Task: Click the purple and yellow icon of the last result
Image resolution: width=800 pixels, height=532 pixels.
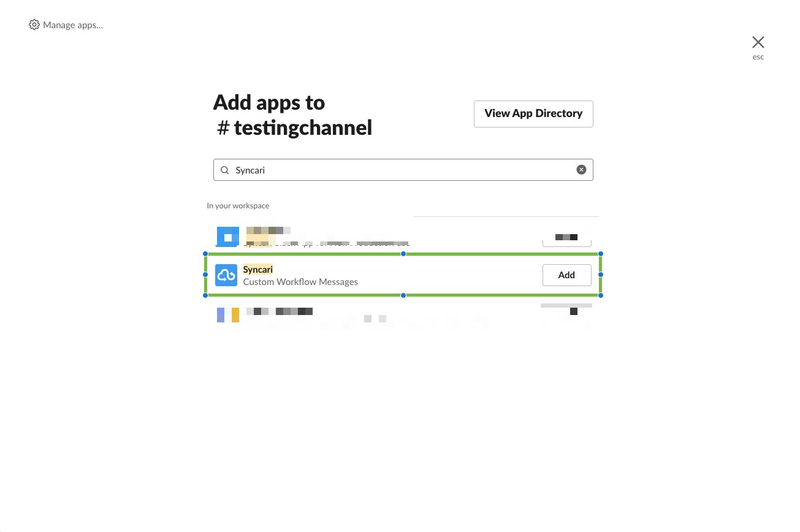Action: [x=228, y=314]
